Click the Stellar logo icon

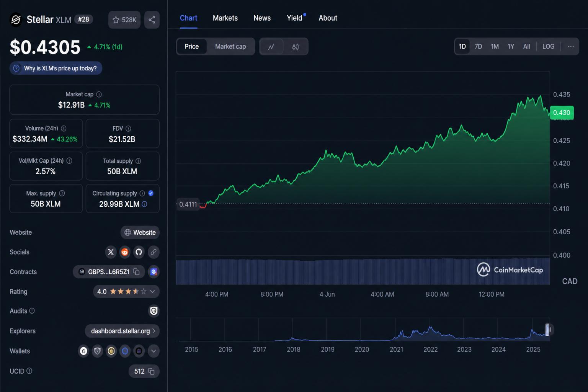16,20
